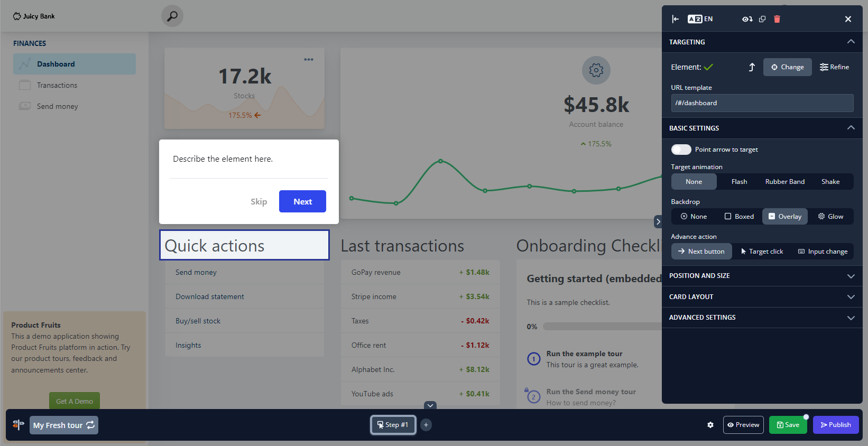Image resolution: width=868 pixels, height=446 pixels.
Task: Expand the Card Layout section
Action: tap(762, 297)
